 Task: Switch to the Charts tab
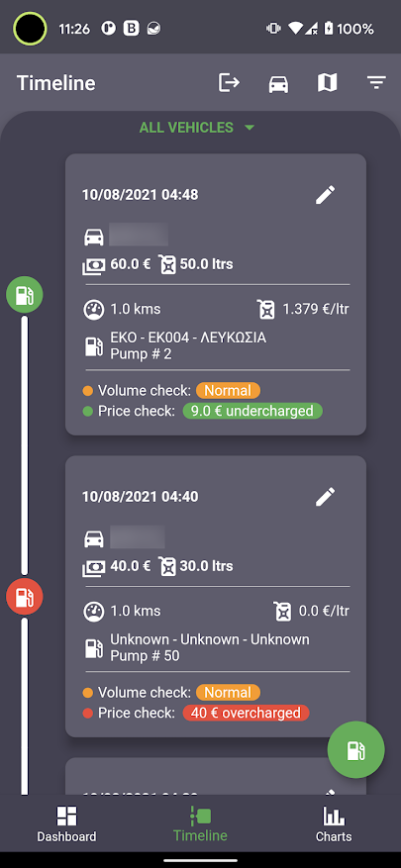[x=334, y=823]
